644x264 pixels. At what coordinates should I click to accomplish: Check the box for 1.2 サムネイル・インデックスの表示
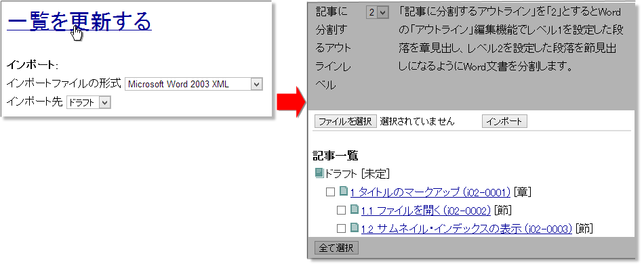pos(341,229)
